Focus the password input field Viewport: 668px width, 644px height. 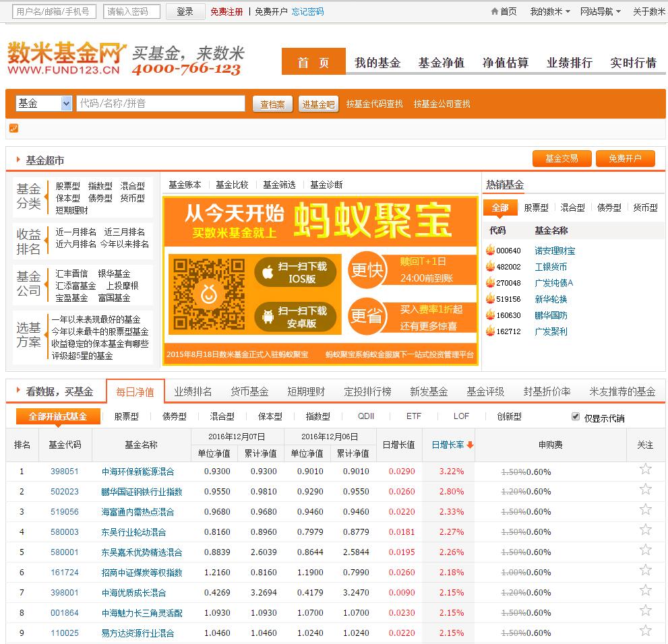pos(131,11)
